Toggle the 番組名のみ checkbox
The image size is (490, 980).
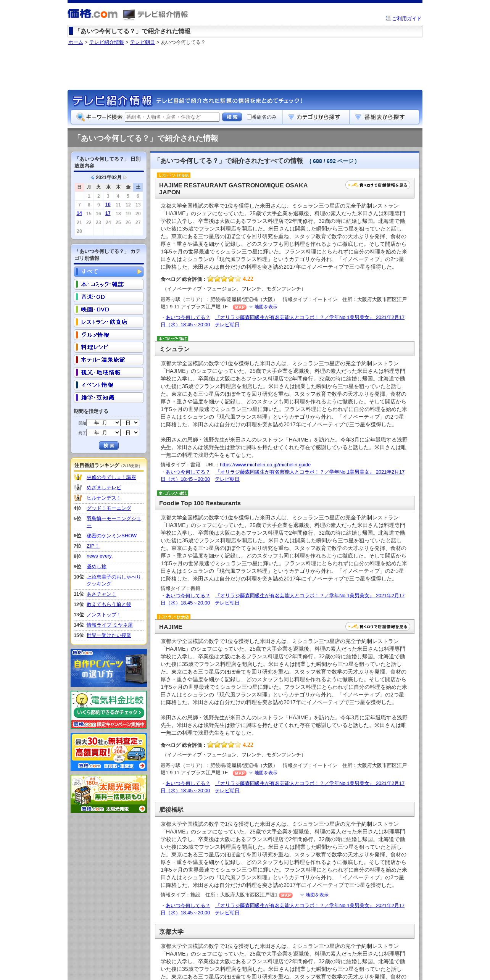249,117
